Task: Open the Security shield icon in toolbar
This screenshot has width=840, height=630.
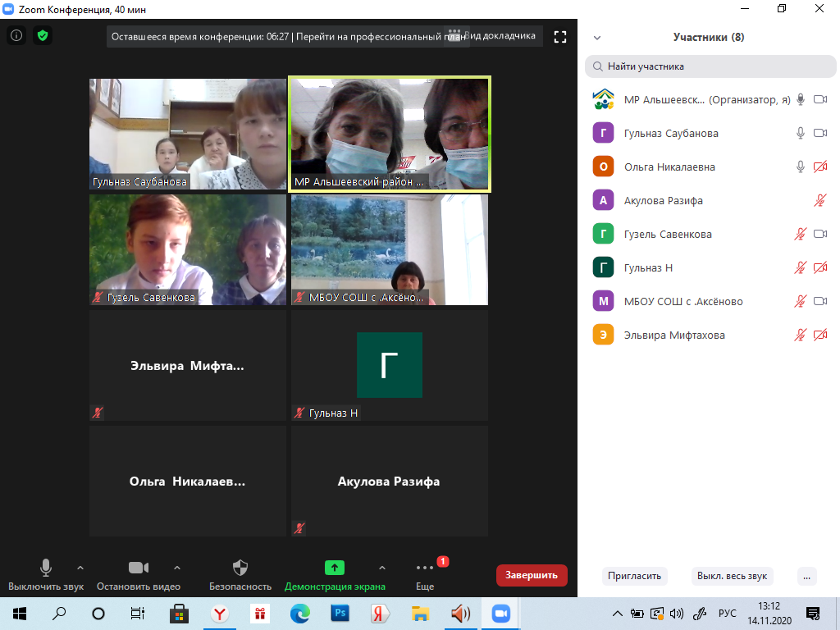Action: point(240,568)
